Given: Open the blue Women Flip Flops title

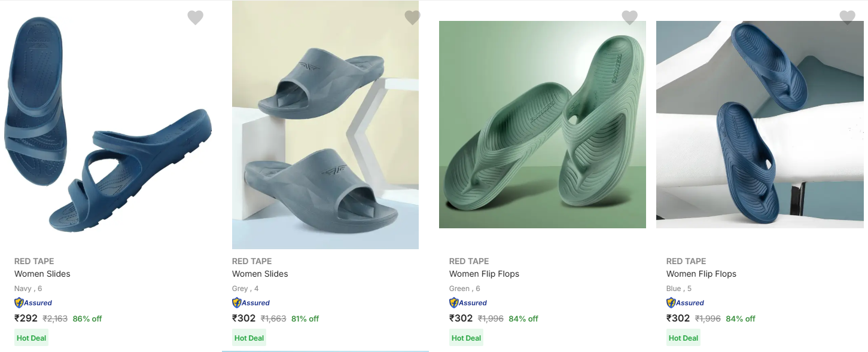Looking at the screenshot, I should coord(701,274).
